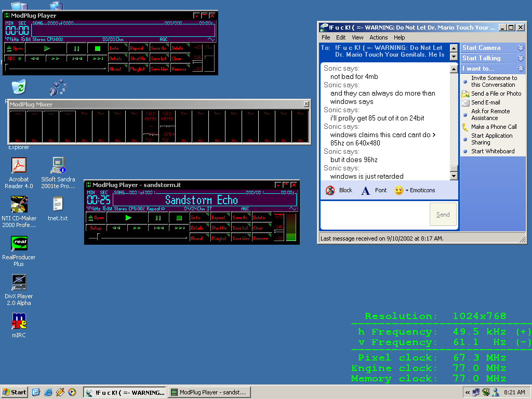The image size is (532, 399).
Task: Collapse the "I want to..." panel
Action: pyautogui.click(x=521, y=69)
